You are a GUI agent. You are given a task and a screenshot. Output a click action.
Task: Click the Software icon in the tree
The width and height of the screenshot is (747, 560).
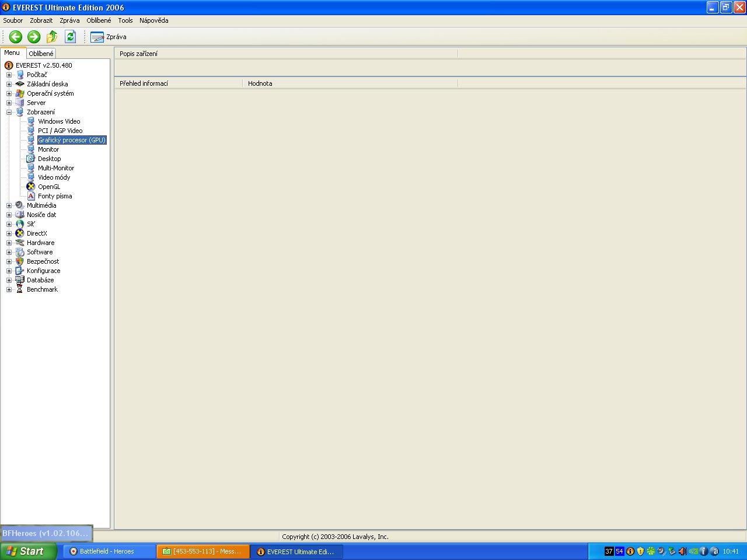(x=20, y=252)
